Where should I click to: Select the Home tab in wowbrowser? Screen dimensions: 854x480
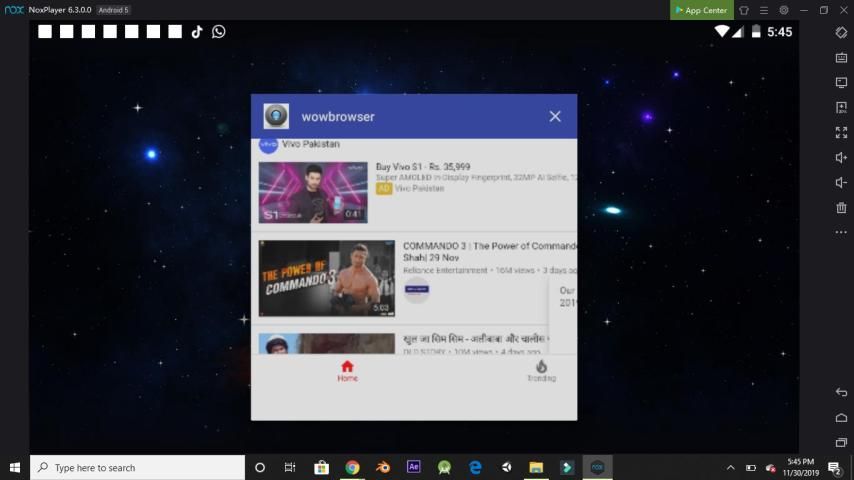[x=347, y=371]
